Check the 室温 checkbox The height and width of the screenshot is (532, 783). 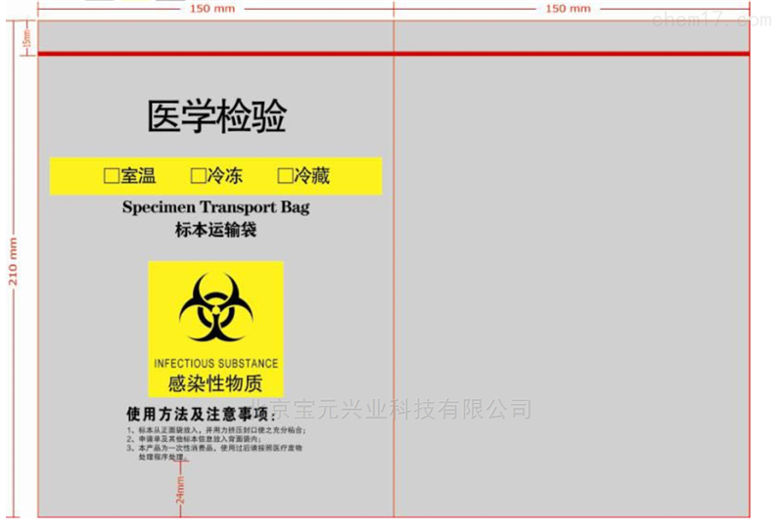coord(112,176)
